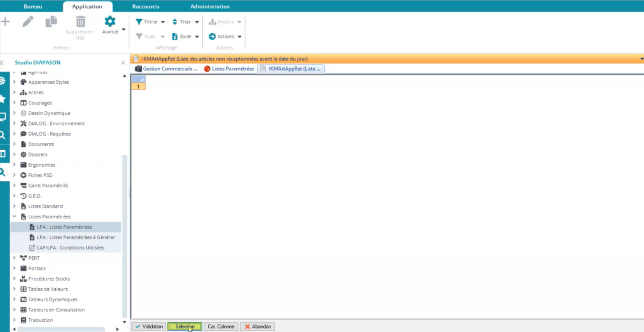This screenshot has width=644, height=332.
Task: Expand the Avancé dropdown arrow
Action: (123, 30)
